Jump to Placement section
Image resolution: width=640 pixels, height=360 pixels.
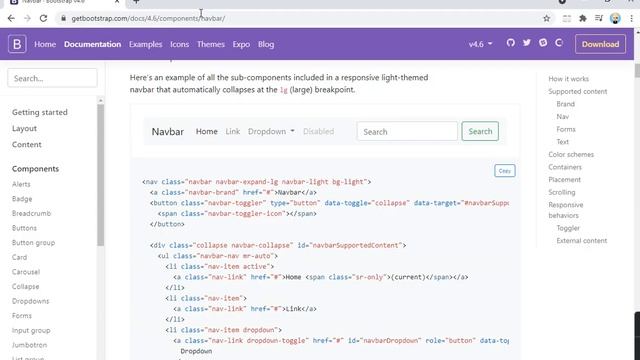[564, 180]
